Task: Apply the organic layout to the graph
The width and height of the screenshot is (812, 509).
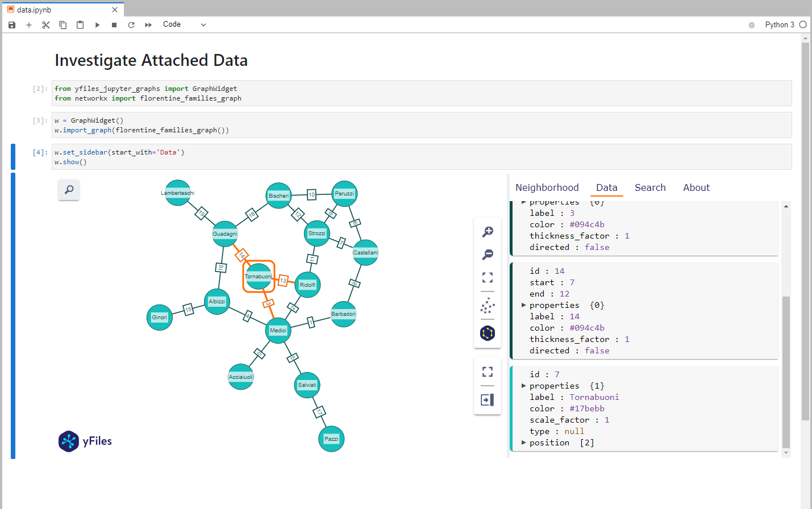Action: pos(487,306)
